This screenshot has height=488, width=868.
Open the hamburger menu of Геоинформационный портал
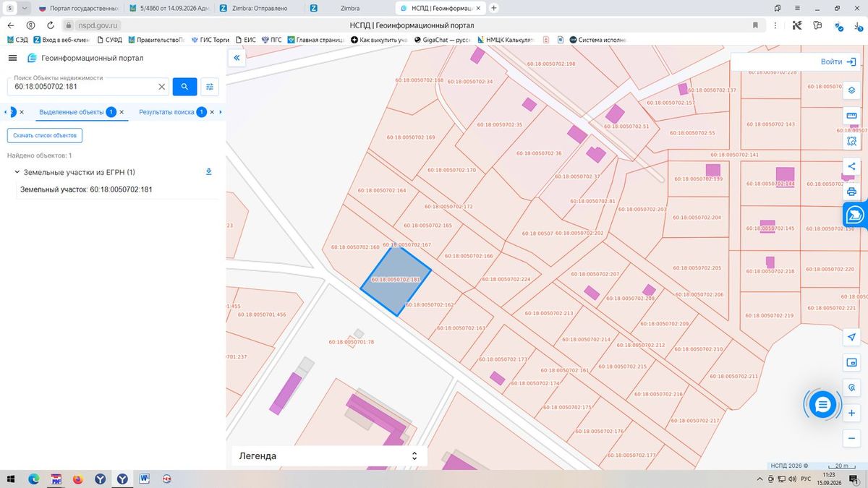click(12, 58)
